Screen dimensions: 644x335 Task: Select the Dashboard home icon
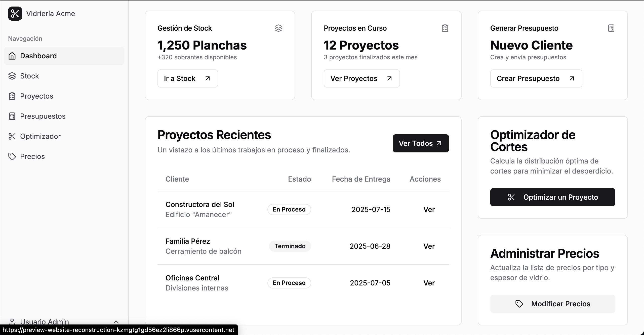click(x=12, y=56)
